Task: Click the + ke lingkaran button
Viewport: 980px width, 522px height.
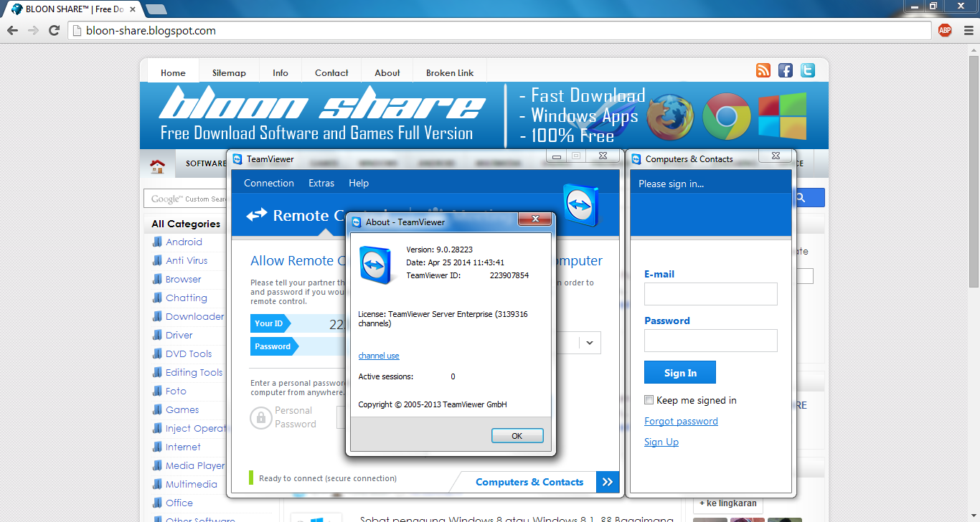Action: pyautogui.click(x=728, y=503)
